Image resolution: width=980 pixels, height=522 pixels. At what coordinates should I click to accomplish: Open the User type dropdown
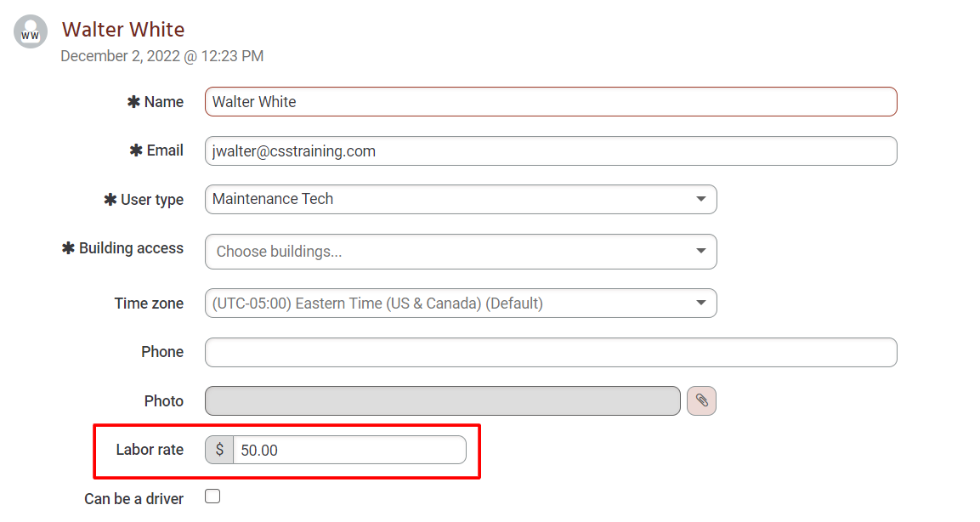[461, 200]
